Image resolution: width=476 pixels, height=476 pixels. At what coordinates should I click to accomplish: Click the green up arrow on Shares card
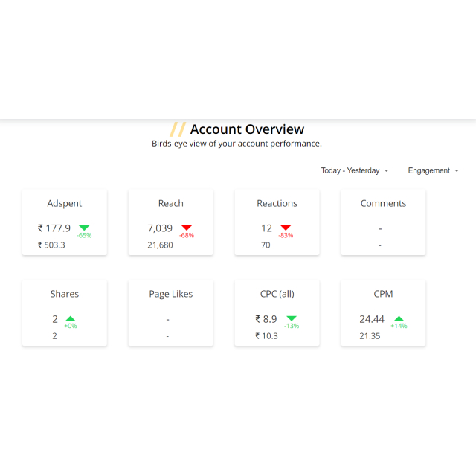tap(71, 318)
